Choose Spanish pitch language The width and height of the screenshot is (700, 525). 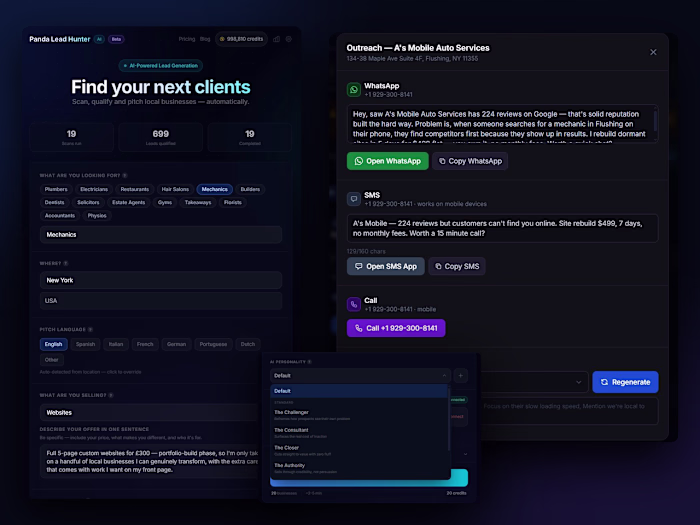[85, 344]
